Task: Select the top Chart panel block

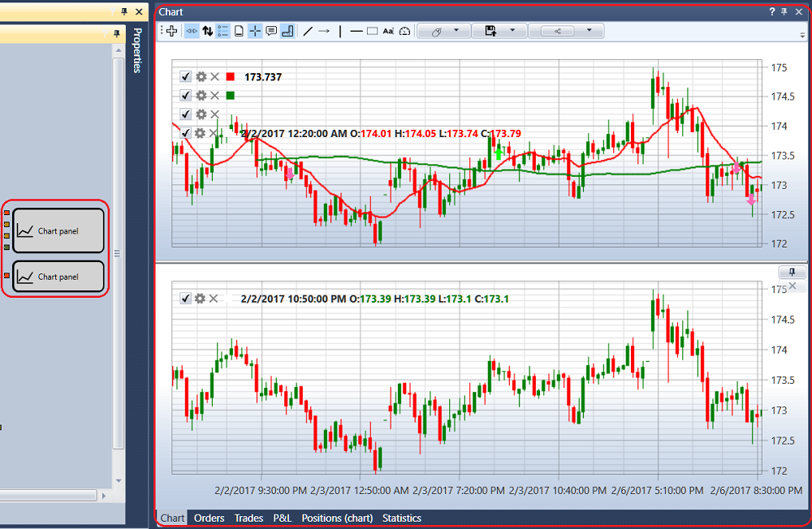Action: pyautogui.click(x=58, y=231)
